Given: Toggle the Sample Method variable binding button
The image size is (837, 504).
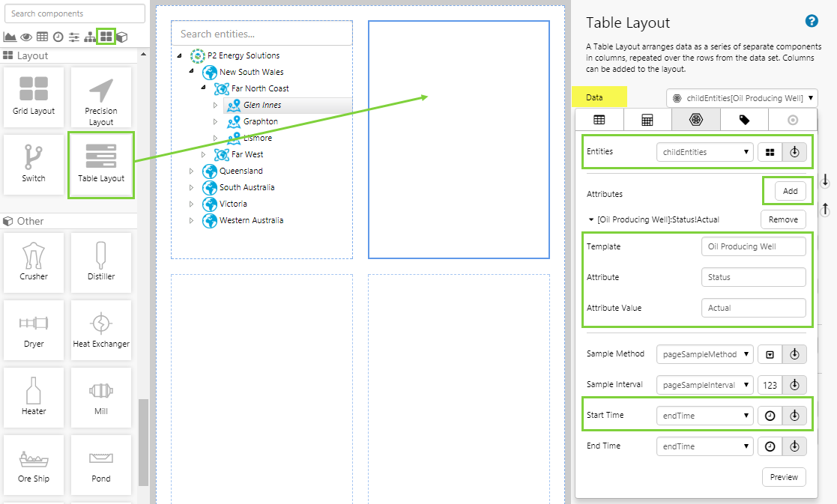Looking at the screenshot, I should (x=794, y=354).
